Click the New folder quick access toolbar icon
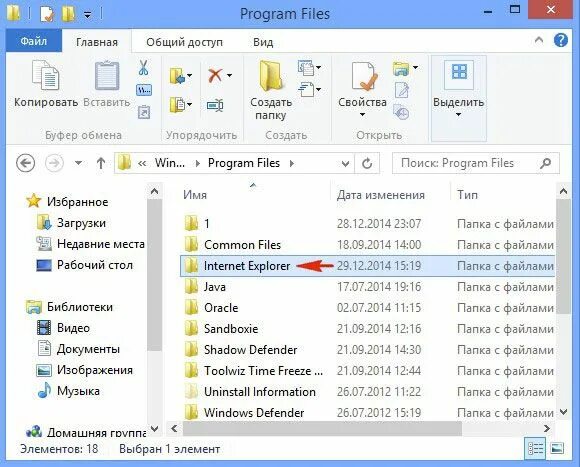The width and height of the screenshot is (580, 467). [69, 14]
